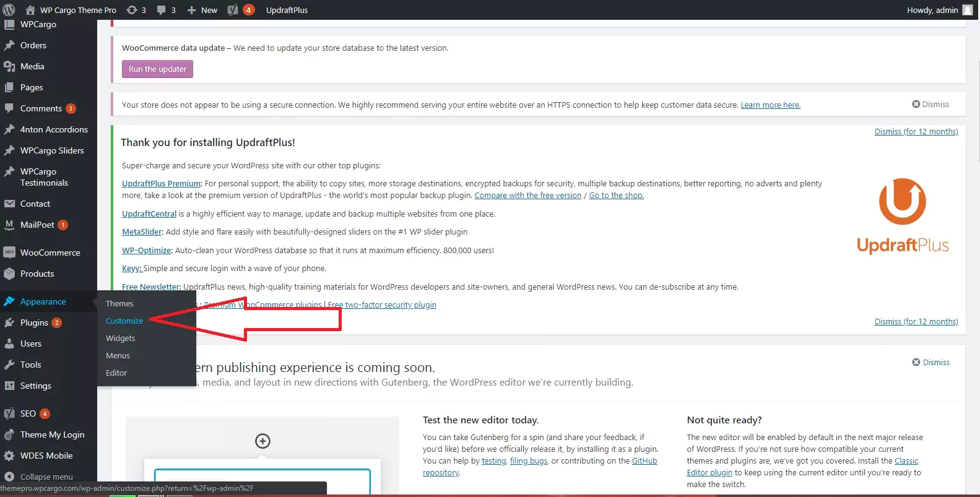
Task: Click the plus icon in the Gutenberg preview
Action: pyautogui.click(x=262, y=441)
